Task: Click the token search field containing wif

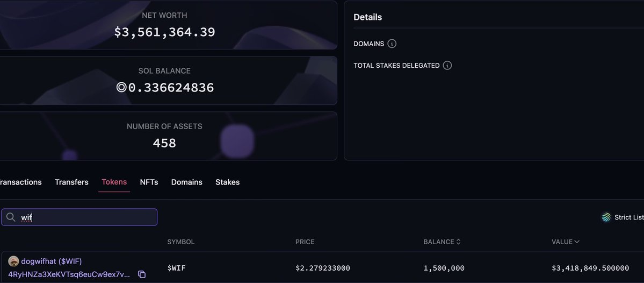Action: 79,217
